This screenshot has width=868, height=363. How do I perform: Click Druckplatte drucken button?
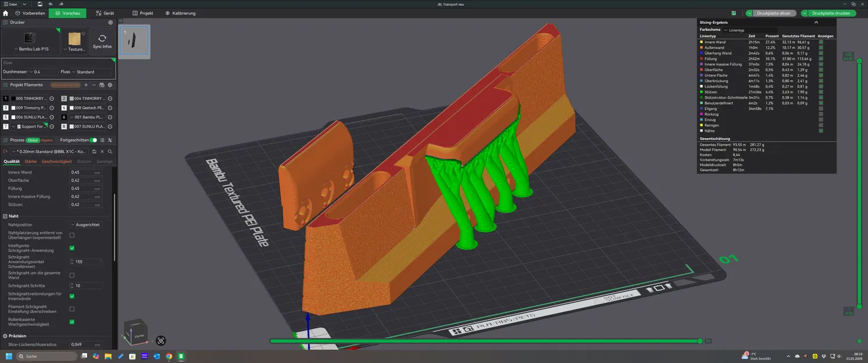point(831,13)
